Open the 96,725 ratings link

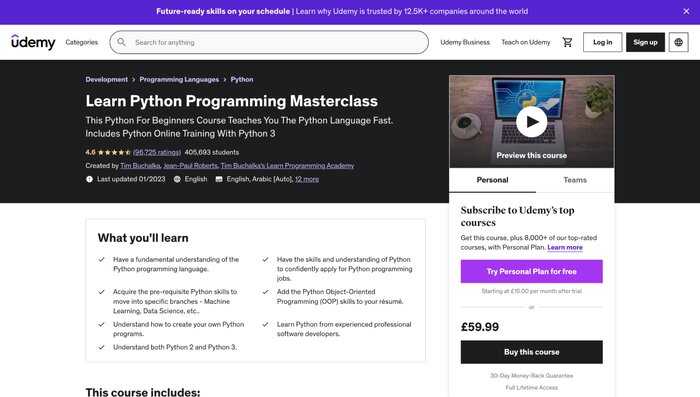[x=157, y=152]
